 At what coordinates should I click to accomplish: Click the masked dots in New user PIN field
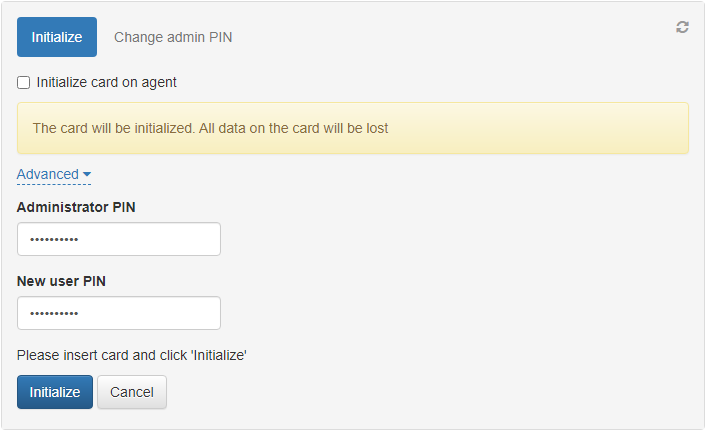[54, 314]
